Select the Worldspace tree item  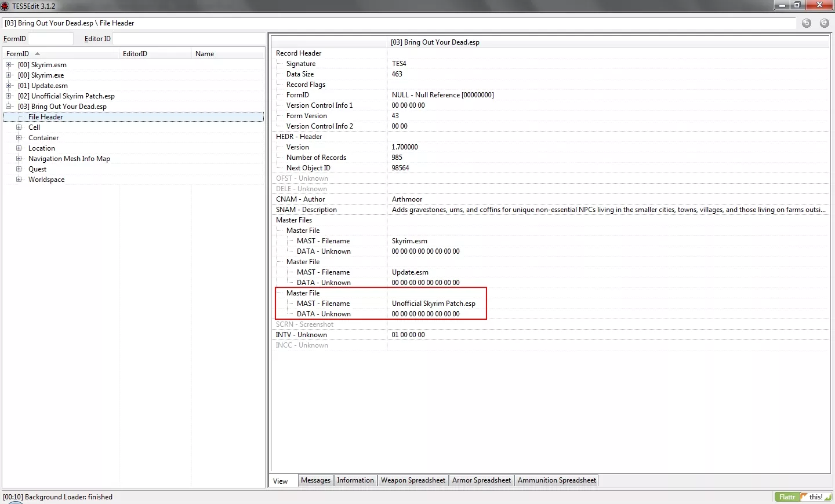(x=46, y=180)
